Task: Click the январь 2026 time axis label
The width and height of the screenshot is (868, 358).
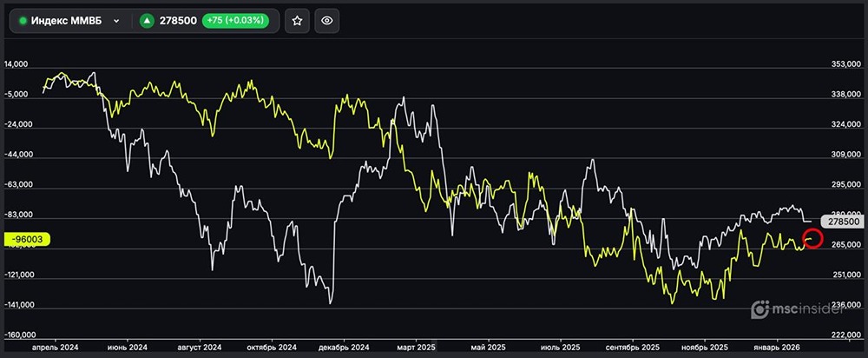Action: pos(776,347)
